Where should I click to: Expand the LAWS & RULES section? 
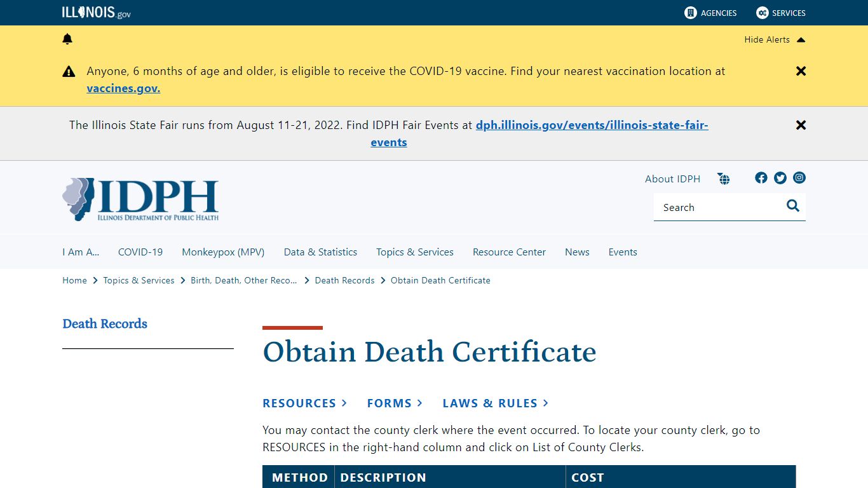point(496,403)
